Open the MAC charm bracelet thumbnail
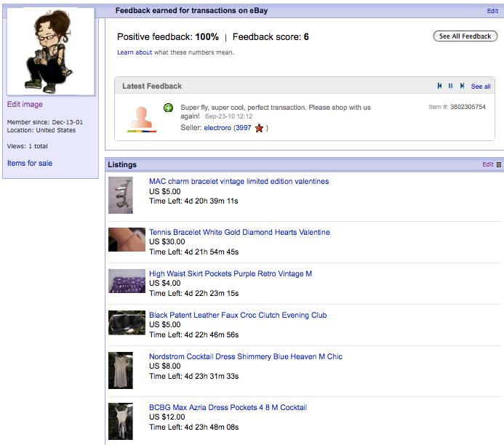Screen dimensions: 504x445 [120, 195]
